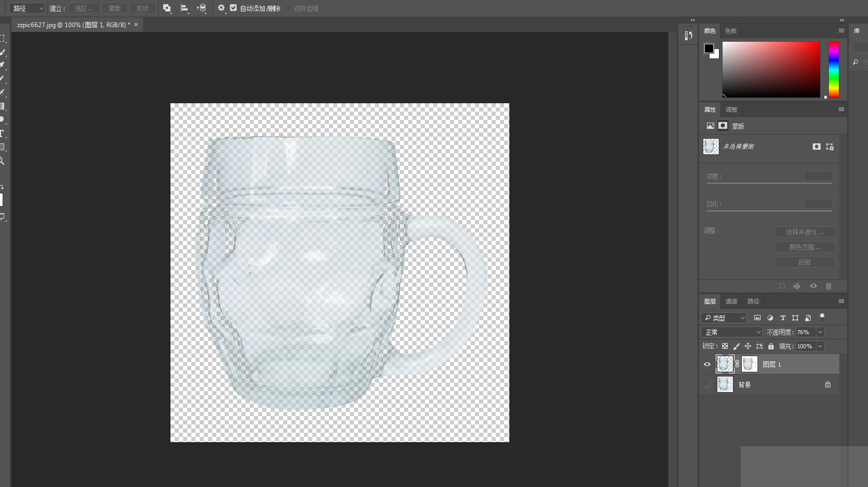This screenshot has height=487, width=868.
Task: Click the lock icon on 背景 layer
Action: click(x=828, y=385)
